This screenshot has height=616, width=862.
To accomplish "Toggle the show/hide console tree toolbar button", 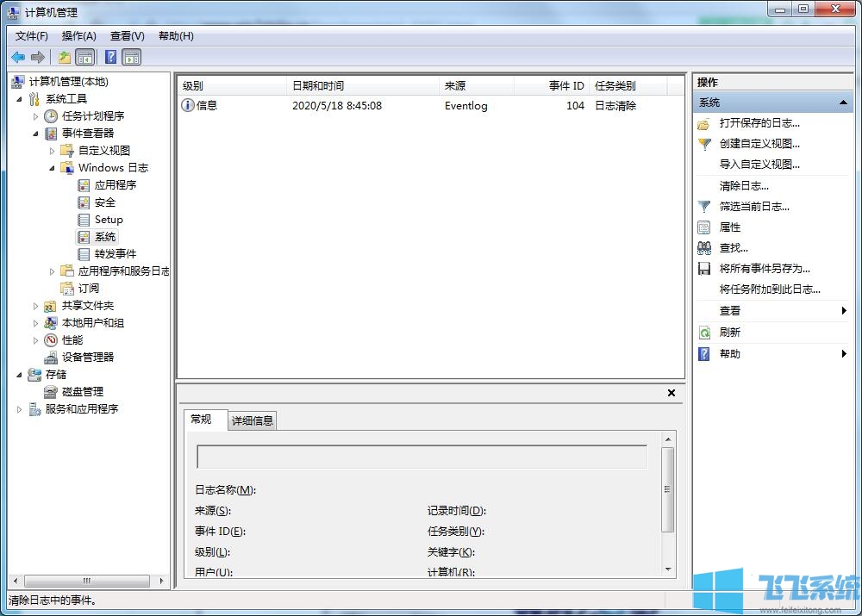I will click(85, 57).
